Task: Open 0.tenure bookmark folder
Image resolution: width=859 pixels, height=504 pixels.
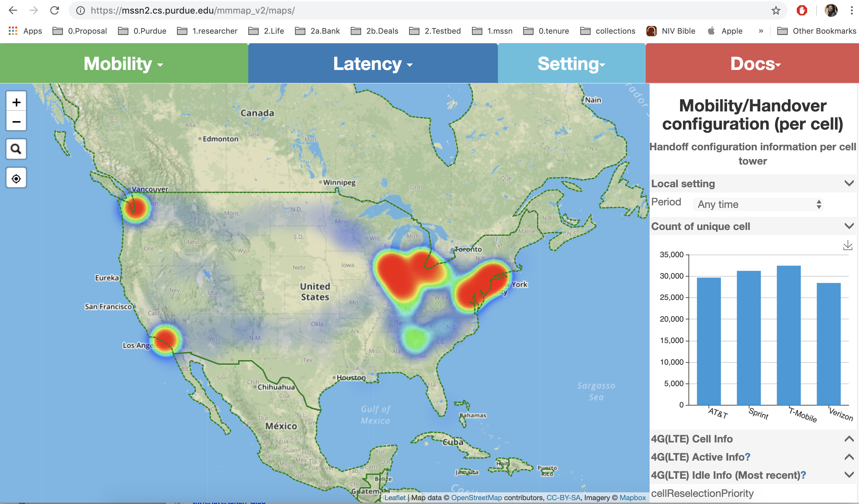Action: tap(546, 31)
